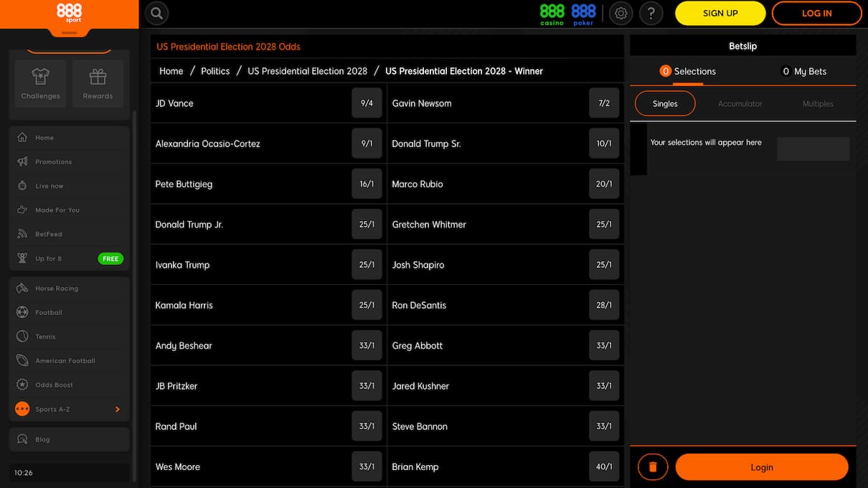Select Gavin Newsom 7/2 odds
Viewport: 868px width, 488px height.
tap(603, 103)
